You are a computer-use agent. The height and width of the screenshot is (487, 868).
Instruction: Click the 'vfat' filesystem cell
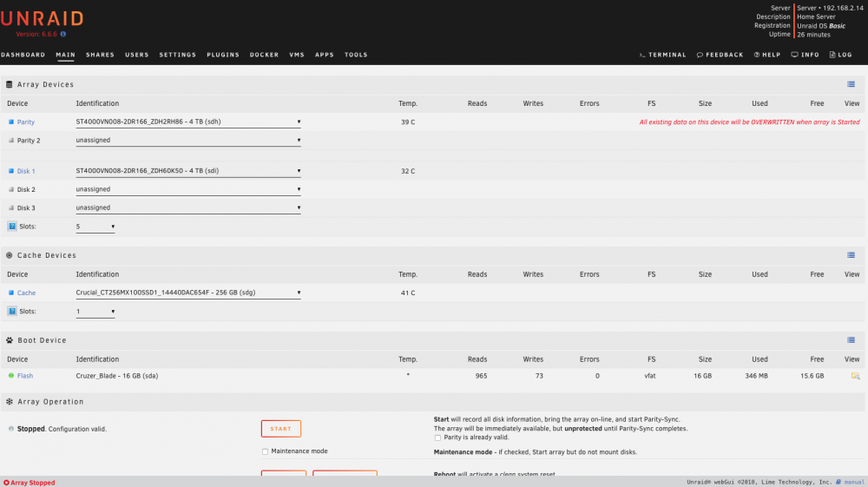[650, 376]
